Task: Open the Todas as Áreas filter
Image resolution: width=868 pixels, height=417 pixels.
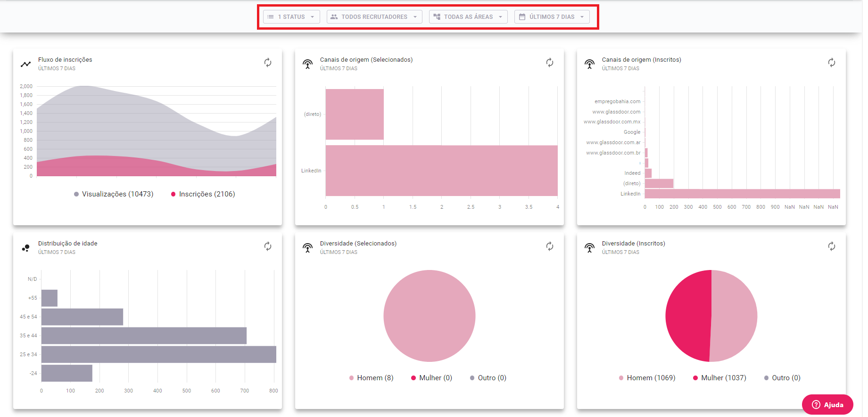Action: point(468,17)
